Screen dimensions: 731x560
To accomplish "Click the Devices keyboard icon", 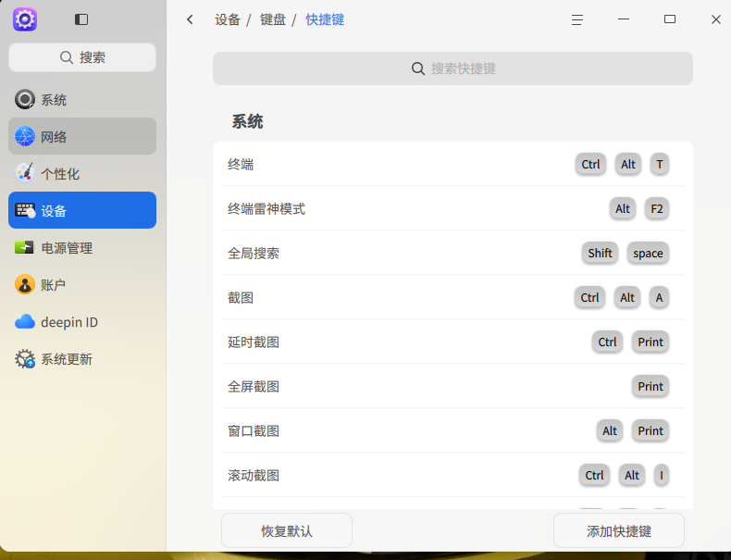I will click(24, 210).
